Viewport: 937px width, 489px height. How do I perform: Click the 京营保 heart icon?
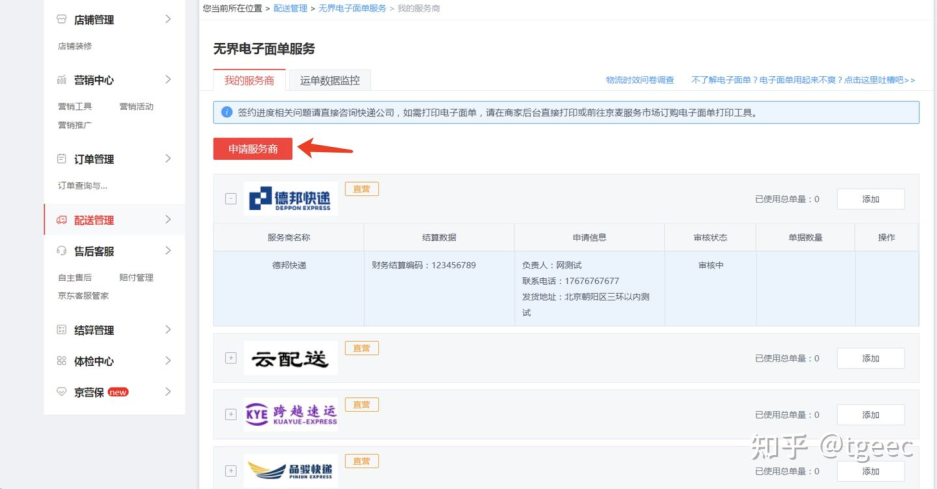pos(62,392)
